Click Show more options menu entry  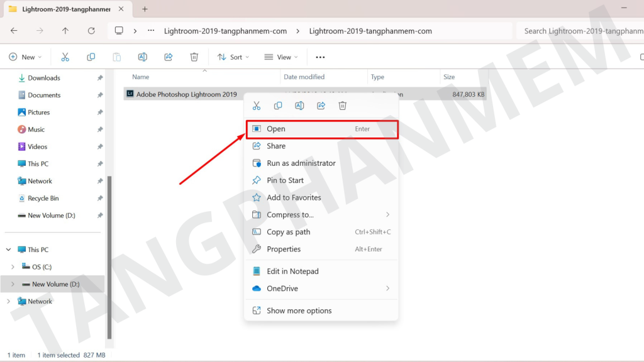299,310
